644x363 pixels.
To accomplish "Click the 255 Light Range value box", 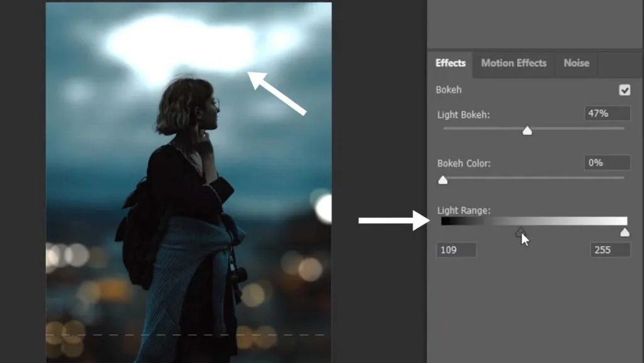I will tap(608, 250).
